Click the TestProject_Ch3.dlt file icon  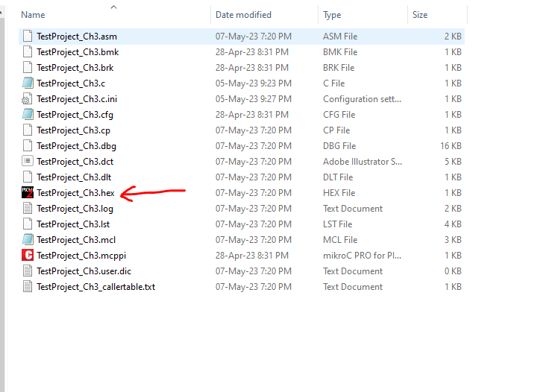(x=28, y=177)
